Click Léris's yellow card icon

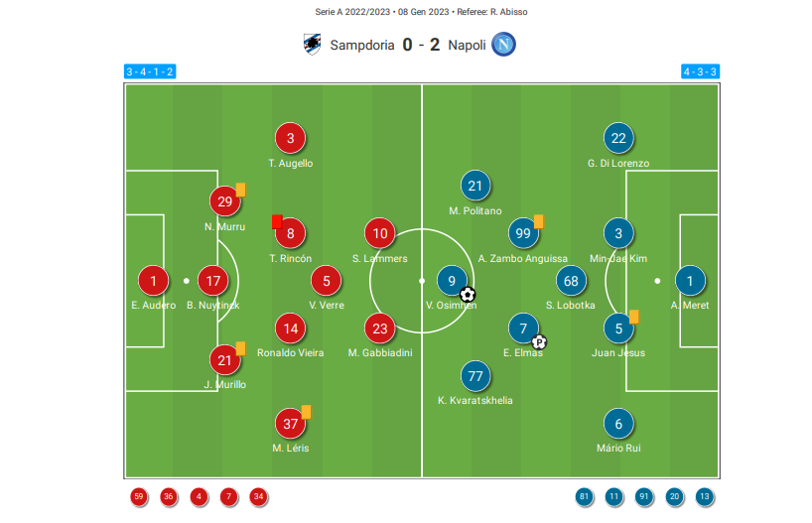pos(306,412)
